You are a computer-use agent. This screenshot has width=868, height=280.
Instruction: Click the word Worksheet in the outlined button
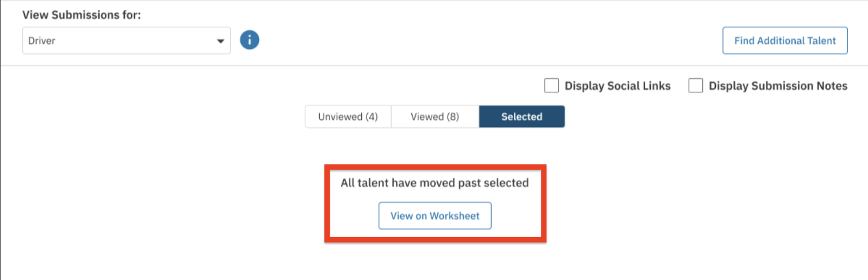pos(455,216)
